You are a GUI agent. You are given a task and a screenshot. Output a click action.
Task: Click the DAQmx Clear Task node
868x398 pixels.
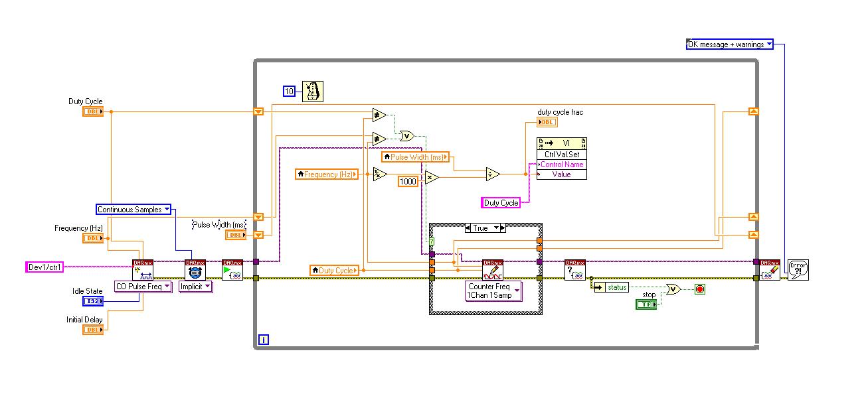click(x=770, y=269)
